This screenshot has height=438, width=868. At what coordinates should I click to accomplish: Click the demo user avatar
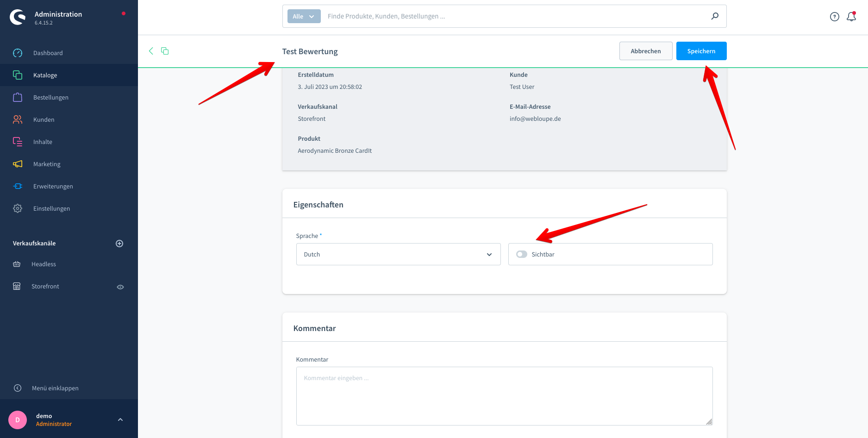(18, 420)
